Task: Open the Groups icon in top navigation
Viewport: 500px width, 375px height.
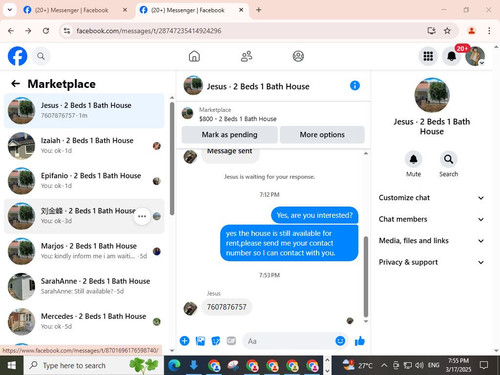Action: pos(298,56)
